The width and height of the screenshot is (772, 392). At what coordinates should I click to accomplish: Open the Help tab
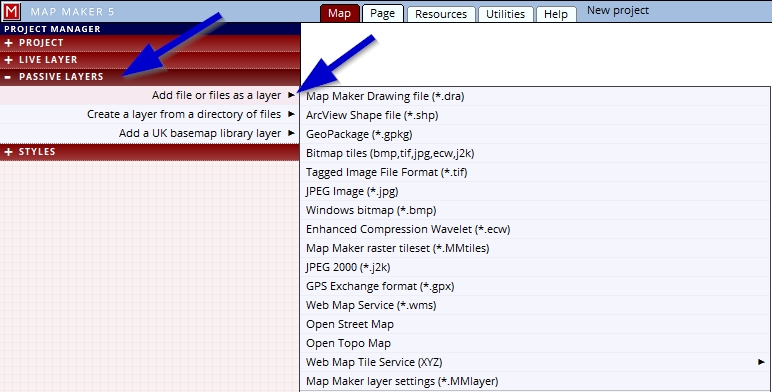pyautogui.click(x=556, y=14)
